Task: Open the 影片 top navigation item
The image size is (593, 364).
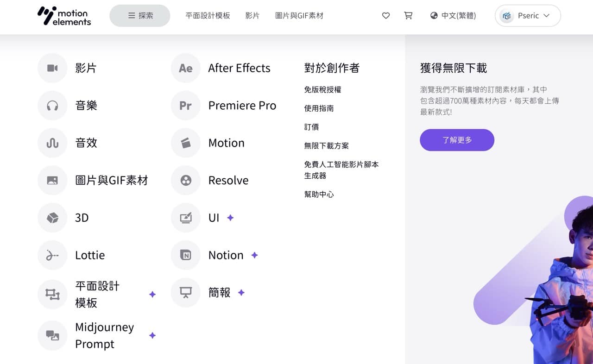Action: 252,16
